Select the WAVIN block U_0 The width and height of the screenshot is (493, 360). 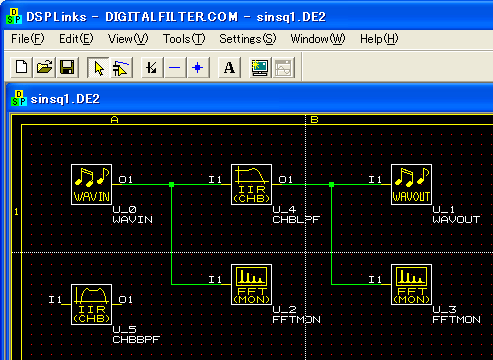[91, 184]
